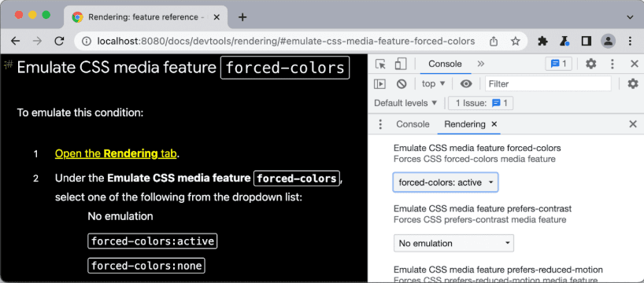Clear the console output
Image resolution: width=644 pixels, height=283 pixels.
pyautogui.click(x=402, y=84)
